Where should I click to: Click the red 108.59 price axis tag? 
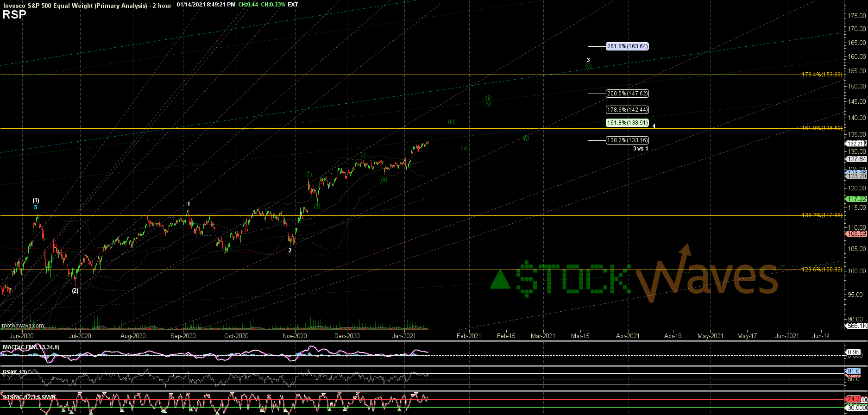(x=856, y=234)
